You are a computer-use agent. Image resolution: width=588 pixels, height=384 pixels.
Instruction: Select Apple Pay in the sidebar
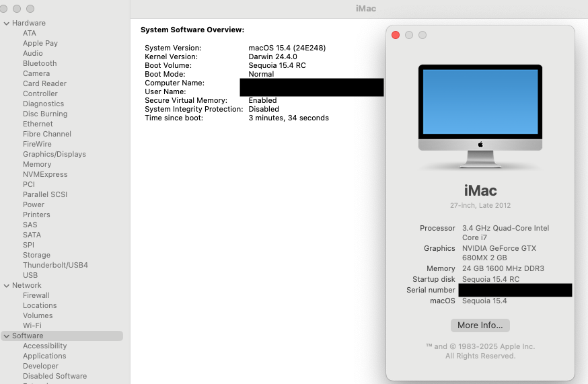(x=40, y=43)
